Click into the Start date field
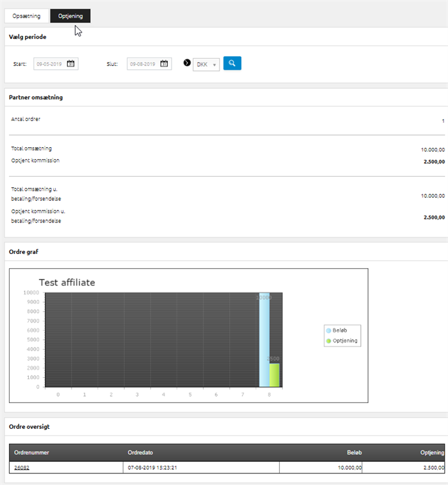448x485 pixels. [50, 64]
